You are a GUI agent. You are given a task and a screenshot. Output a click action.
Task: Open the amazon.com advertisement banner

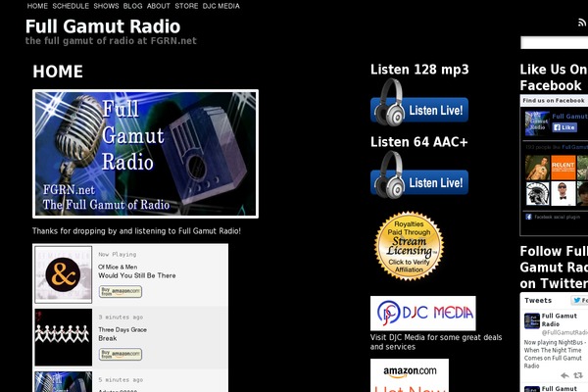coord(410,375)
